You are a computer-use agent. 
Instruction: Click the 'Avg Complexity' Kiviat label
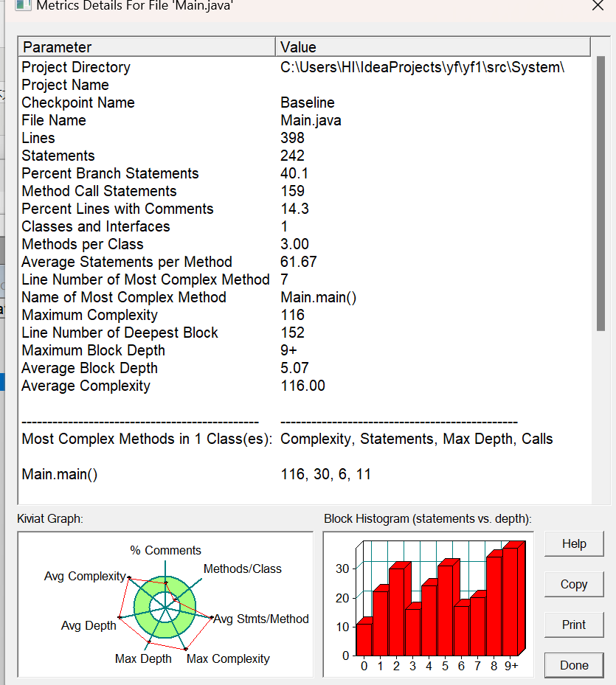point(85,576)
